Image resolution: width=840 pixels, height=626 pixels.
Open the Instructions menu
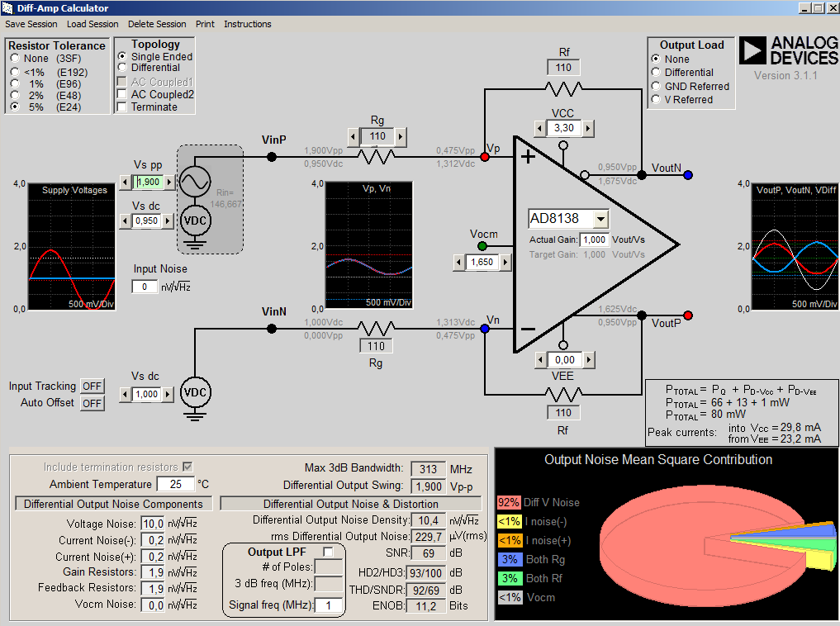point(248,24)
